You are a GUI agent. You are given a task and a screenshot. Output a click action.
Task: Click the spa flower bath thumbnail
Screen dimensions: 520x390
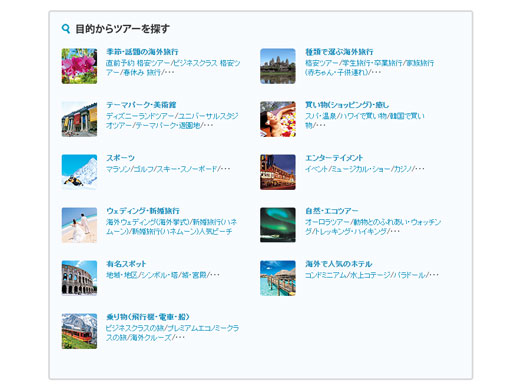(x=278, y=119)
